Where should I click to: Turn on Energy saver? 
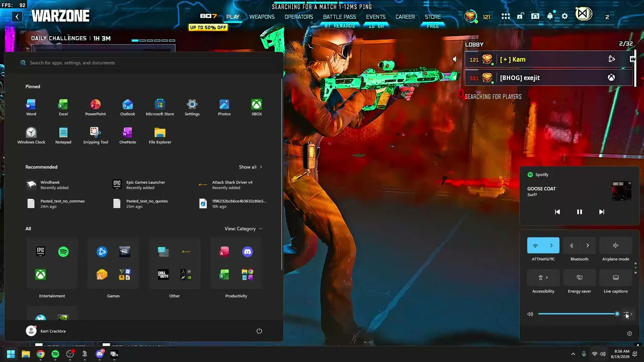tap(580, 278)
